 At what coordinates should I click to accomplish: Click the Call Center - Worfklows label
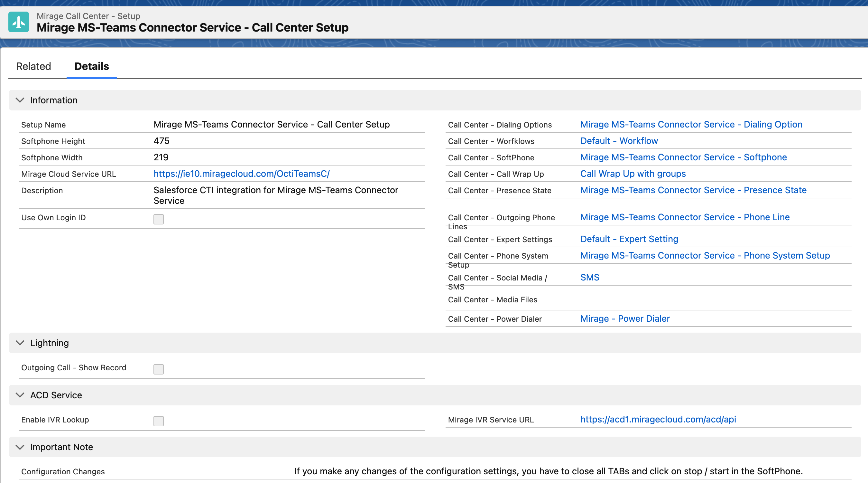point(491,141)
